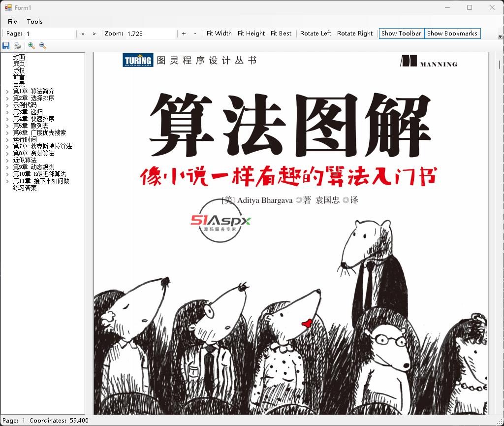Screen dimensions: 504x426
Task: Click the PDF cover page image
Action: [x=291, y=233]
